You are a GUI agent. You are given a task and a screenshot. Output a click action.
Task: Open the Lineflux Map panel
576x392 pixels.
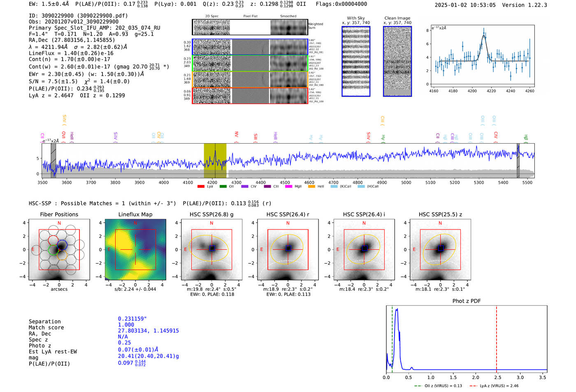coord(135,250)
